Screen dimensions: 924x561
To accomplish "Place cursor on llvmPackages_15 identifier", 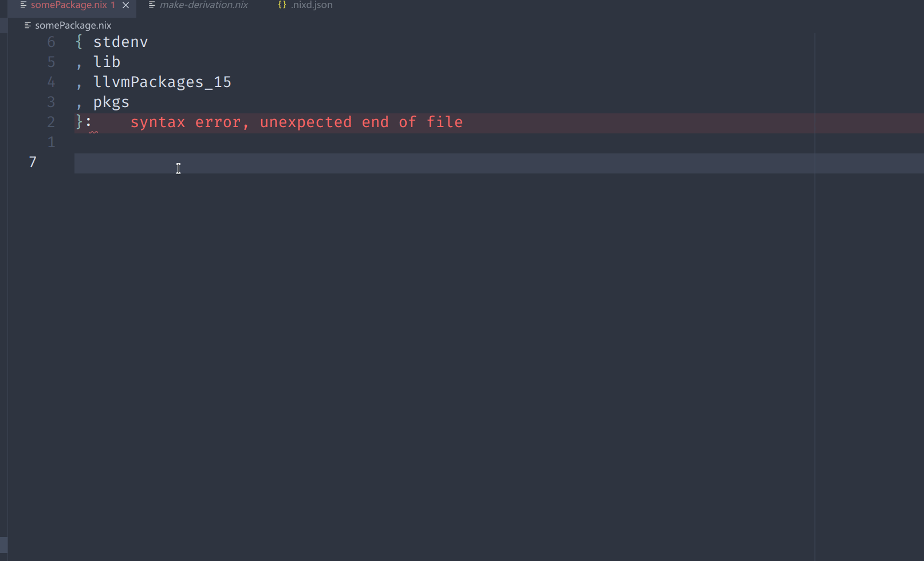I will click(162, 82).
